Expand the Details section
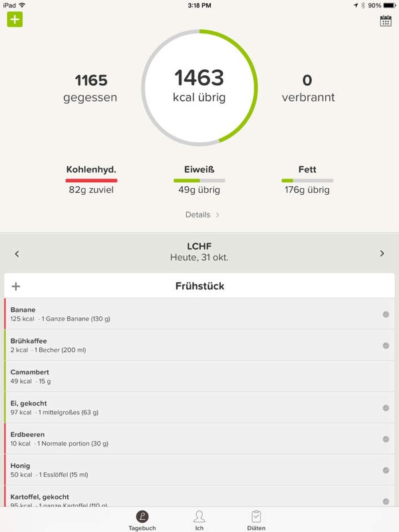 (202, 215)
